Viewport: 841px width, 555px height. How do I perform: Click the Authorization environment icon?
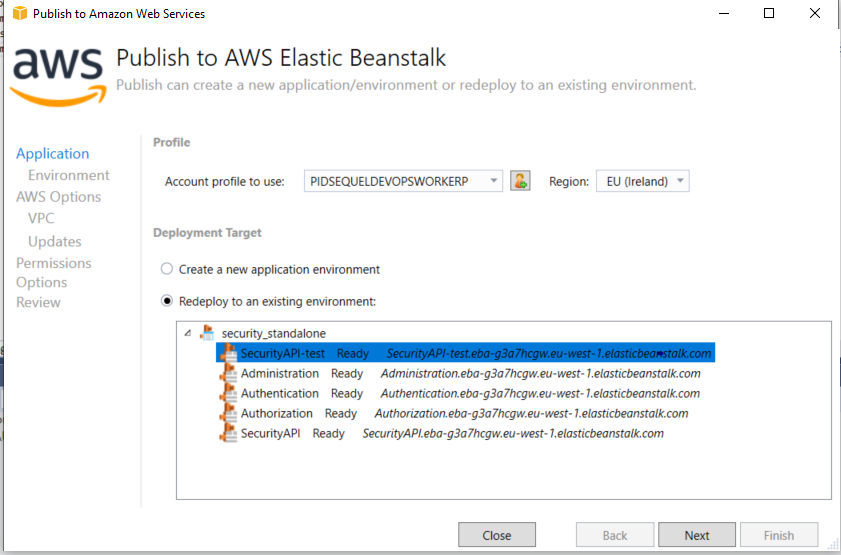point(228,413)
